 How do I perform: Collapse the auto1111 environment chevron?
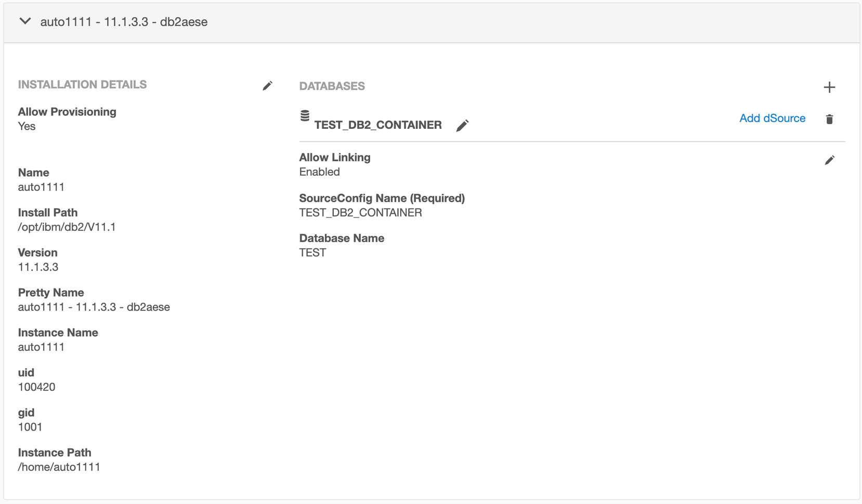pos(25,21)
